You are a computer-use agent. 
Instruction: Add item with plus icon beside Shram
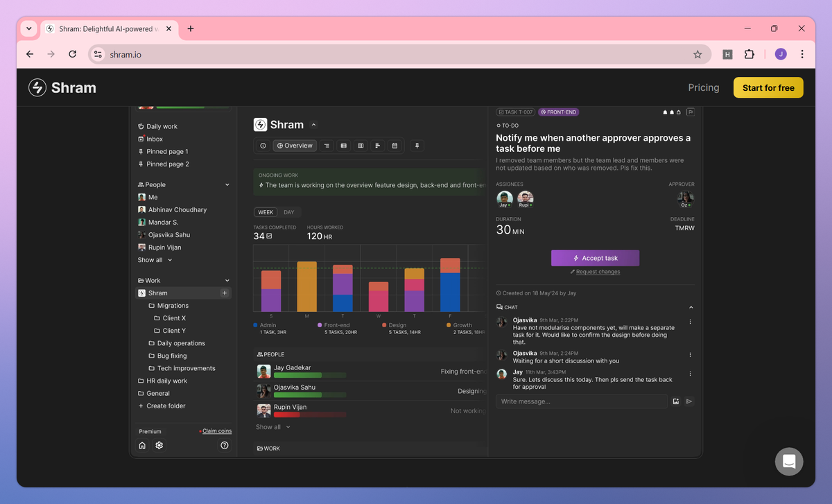click(224, 293)
